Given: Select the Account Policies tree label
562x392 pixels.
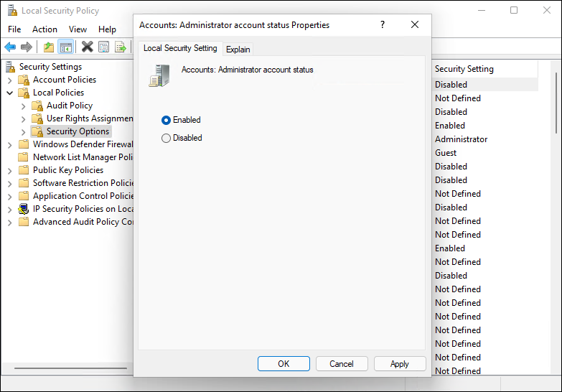Looking at the screenshot, I should [x=65, y=80].
